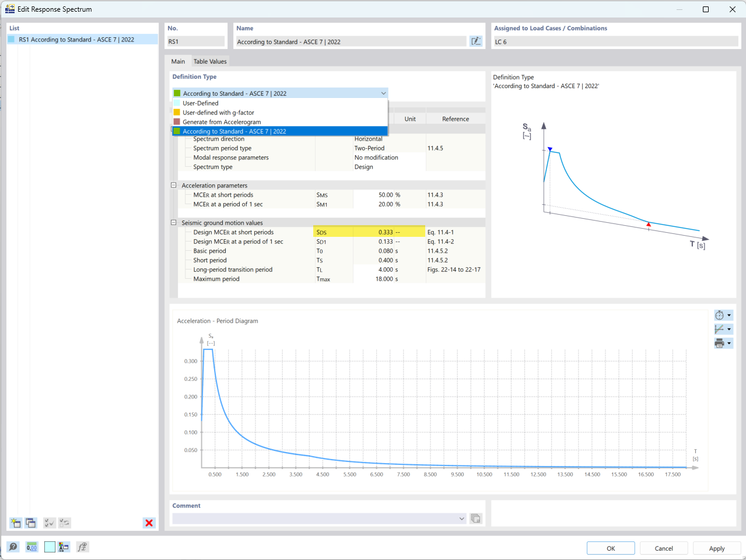Switch to the Table Values tab
Viewport: 746px width, 560px height.
(x=210, y=61)
